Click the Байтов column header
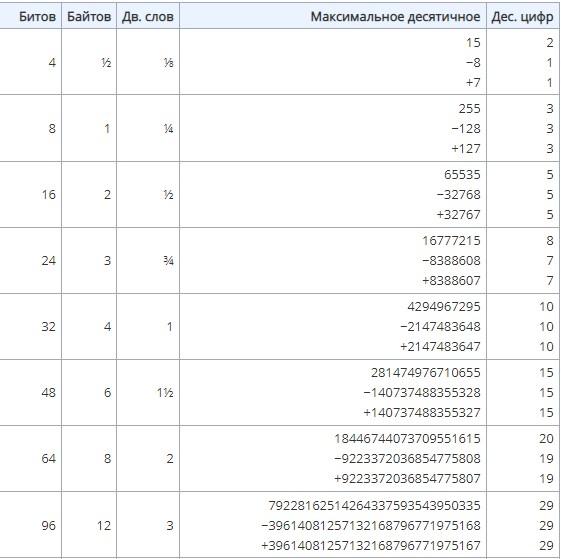This screenshot has width=561, height=559. coord(89,16)
